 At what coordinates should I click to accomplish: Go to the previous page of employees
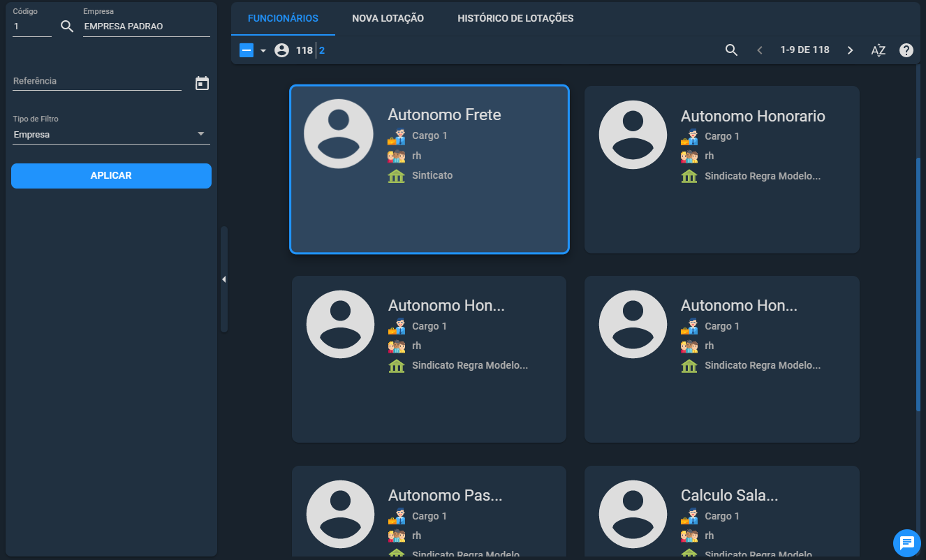760,50
